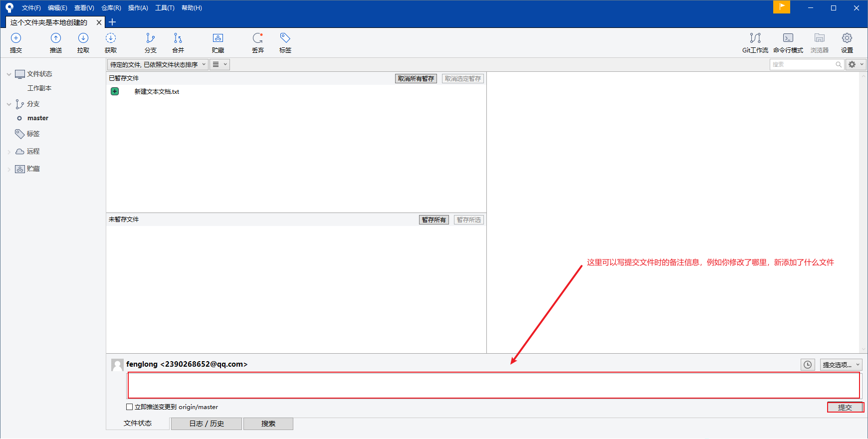
Task: Open the list view mode dropdown
Action: pos(219,64)
